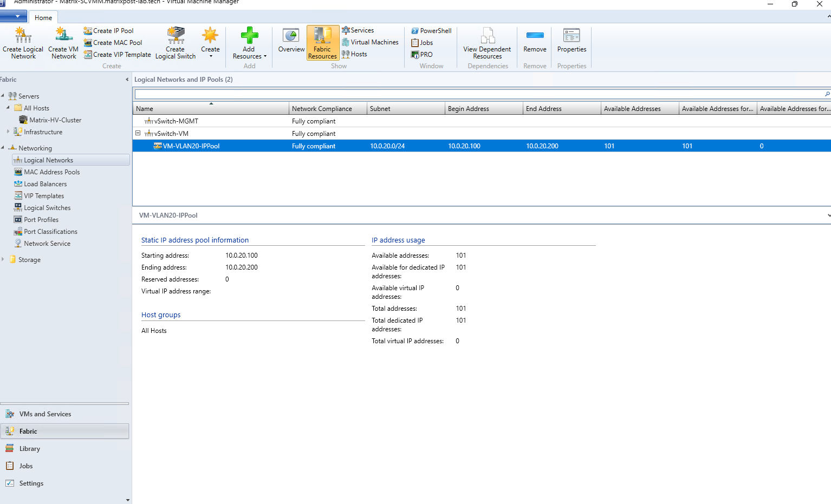Screen dimensions: 831x504
Task: Open Properties from the ribbon
Action: click(572, 41)
